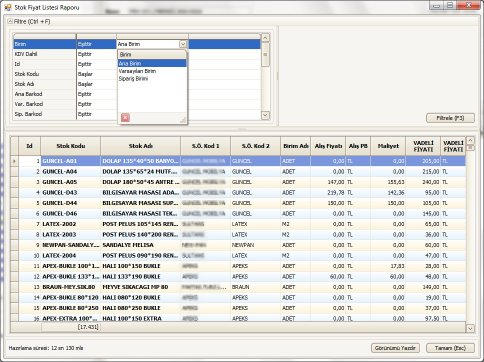The image size is (484, 362).
Task: Click the 142,36 cost cell
Action: (388, 193)
